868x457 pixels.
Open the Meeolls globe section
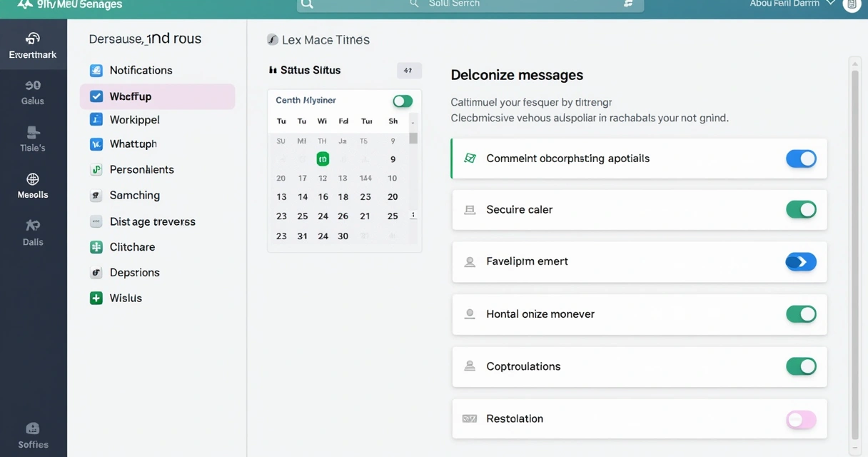(x=33, y=186)
